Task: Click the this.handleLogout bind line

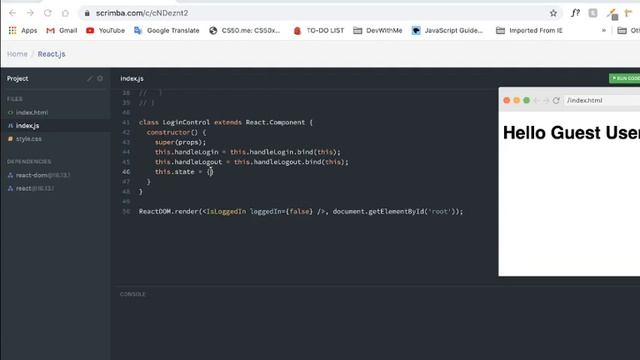Action: (x=251, y=162)
